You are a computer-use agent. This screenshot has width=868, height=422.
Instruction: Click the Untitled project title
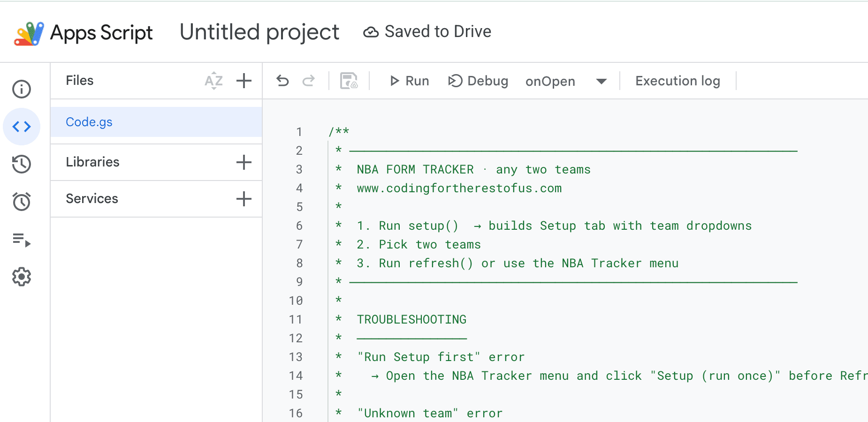pos(259,32)
